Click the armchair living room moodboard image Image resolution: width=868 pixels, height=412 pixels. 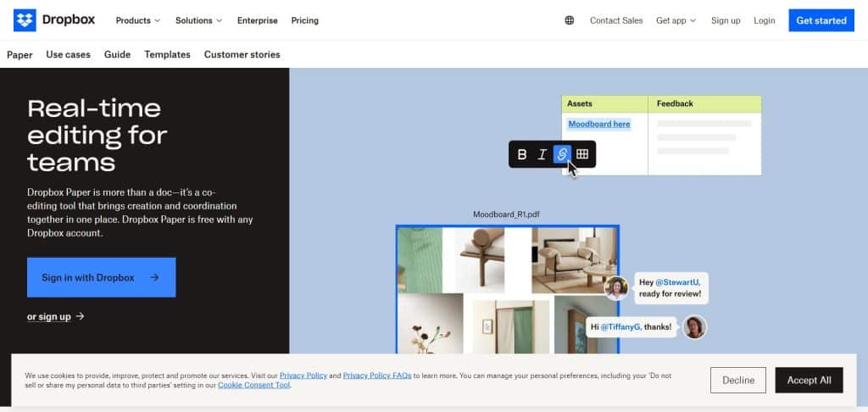(x=574, y=260)
